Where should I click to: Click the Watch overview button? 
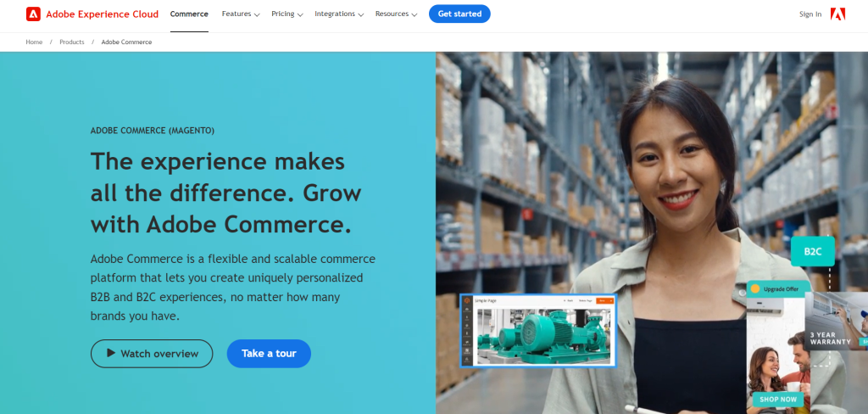[152, 354]
